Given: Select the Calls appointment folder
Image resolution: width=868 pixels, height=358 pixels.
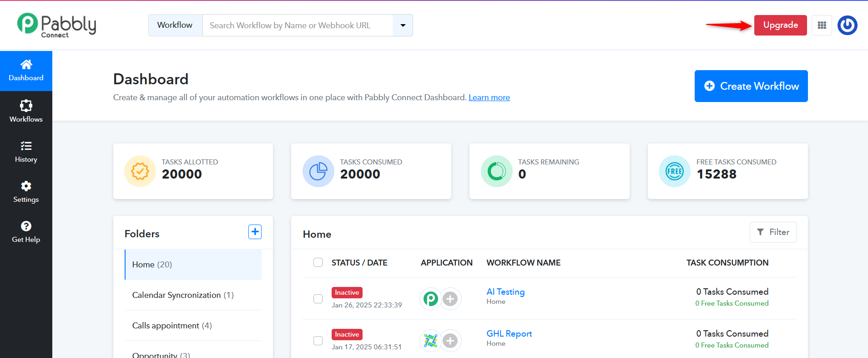Looking at the screenshot, I should click(x=193, y=326).
